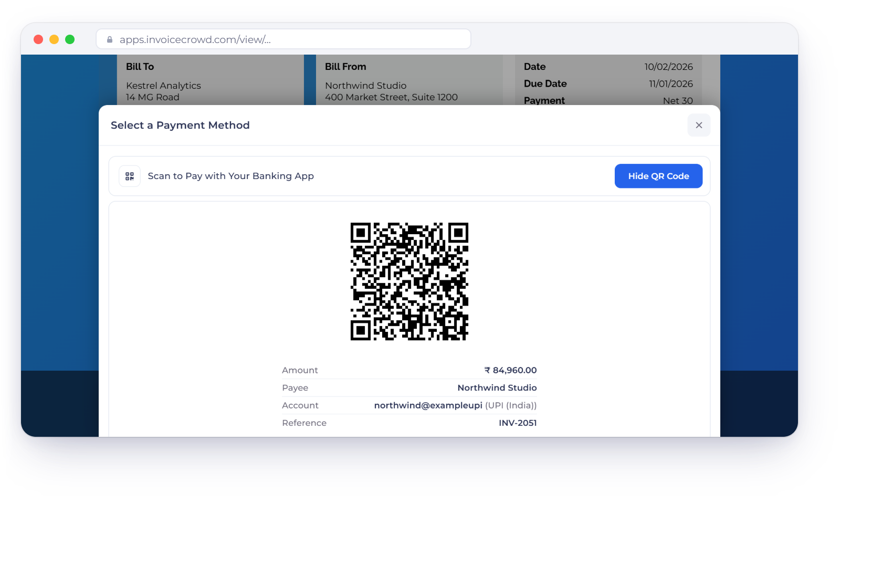The width and height of the screenshot is (882, 588).
Task: Click the Payee label
Action: [295, 388]
